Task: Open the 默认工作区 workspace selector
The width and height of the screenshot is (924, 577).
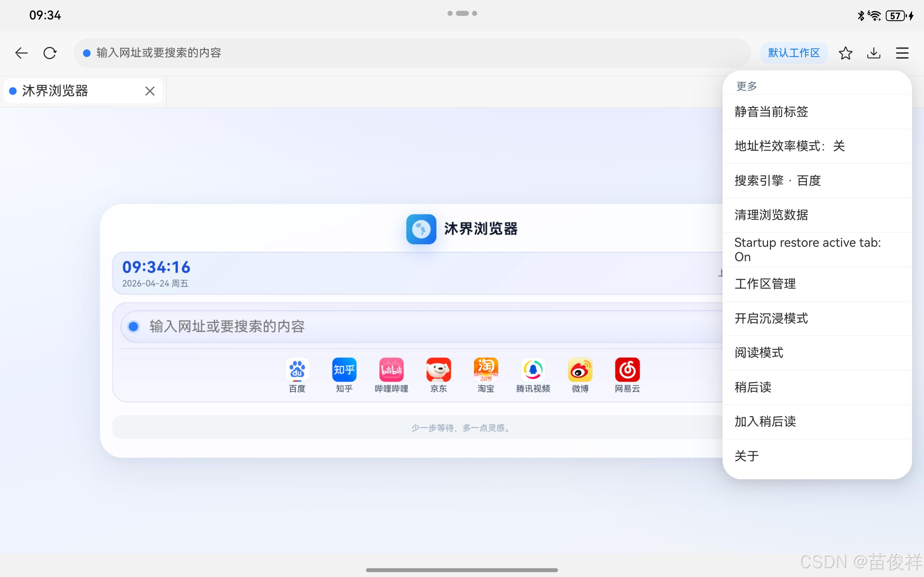Action: [794, 53]
